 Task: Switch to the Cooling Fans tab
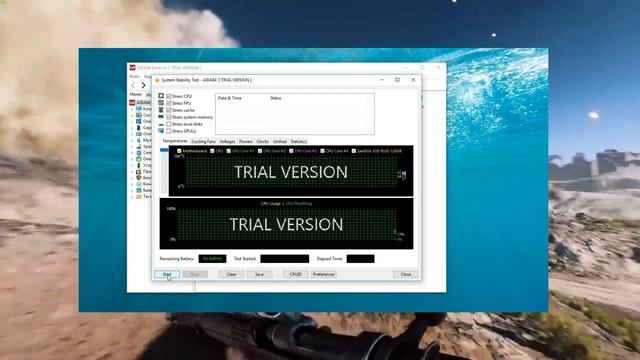(x=203, y=141)
